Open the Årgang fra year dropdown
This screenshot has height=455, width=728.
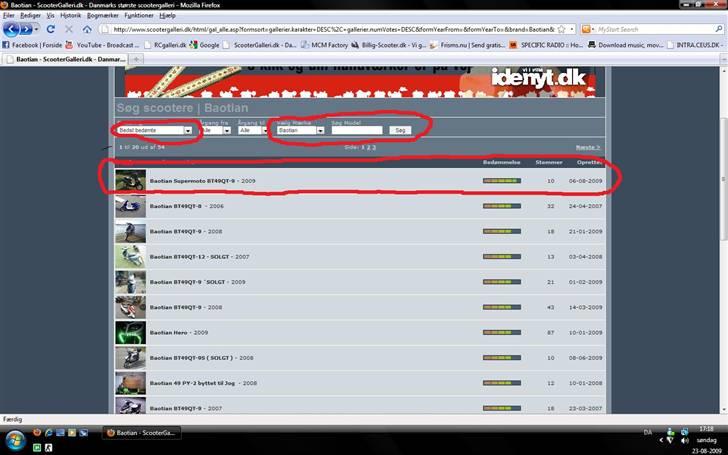point(216,130)
